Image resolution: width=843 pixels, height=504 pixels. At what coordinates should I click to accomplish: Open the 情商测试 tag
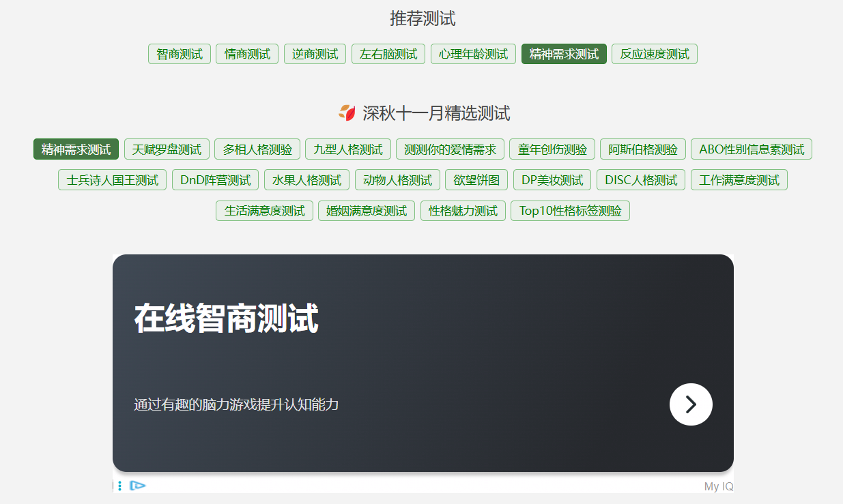pos(247,54)
